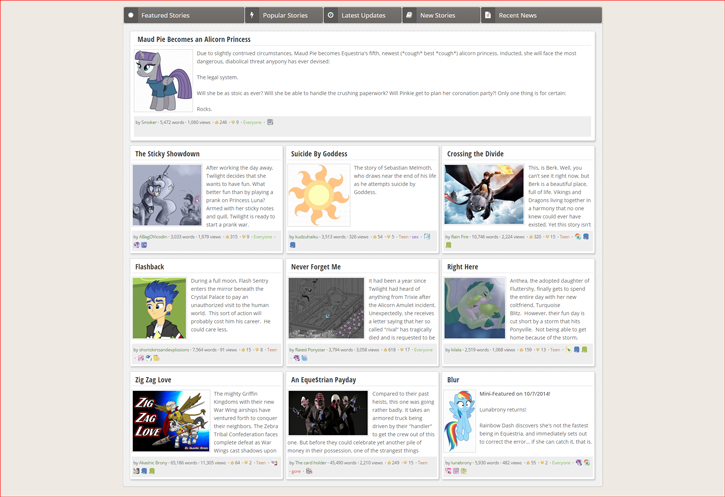Click the lightning bolt icon beside Popular Stories
Image resolution: width=725 pixels, height=497 pixels.
tap(252, 15)
